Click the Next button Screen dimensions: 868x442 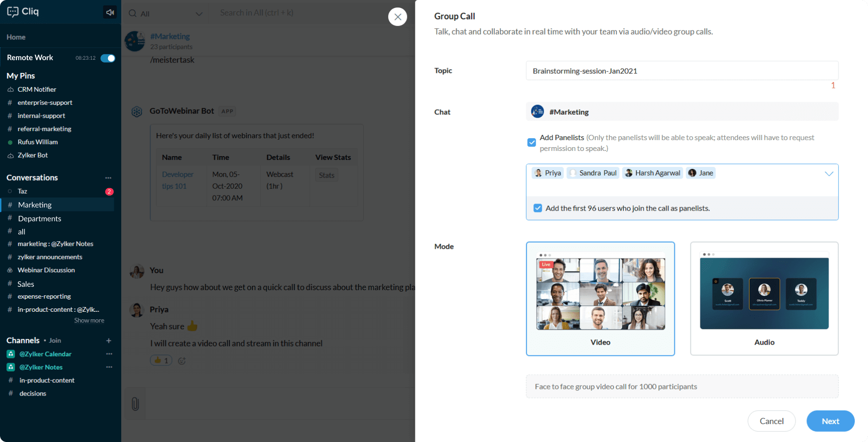pyautogui.click(x=830, y=421)
